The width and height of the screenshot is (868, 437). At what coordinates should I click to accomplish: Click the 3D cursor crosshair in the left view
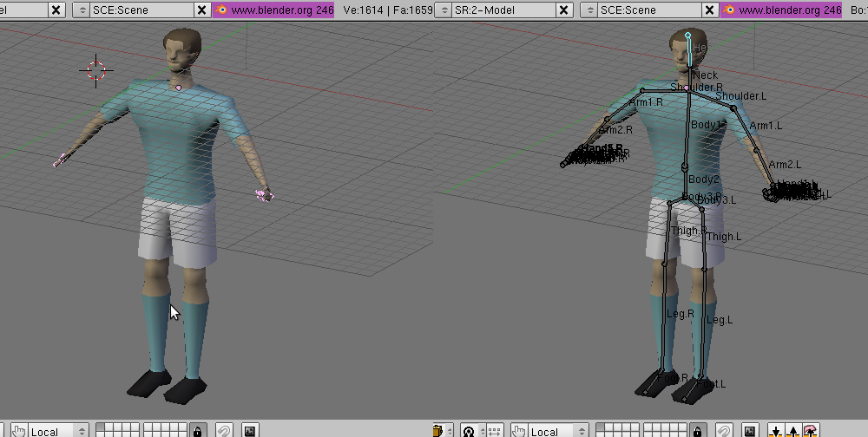point(96,70)
